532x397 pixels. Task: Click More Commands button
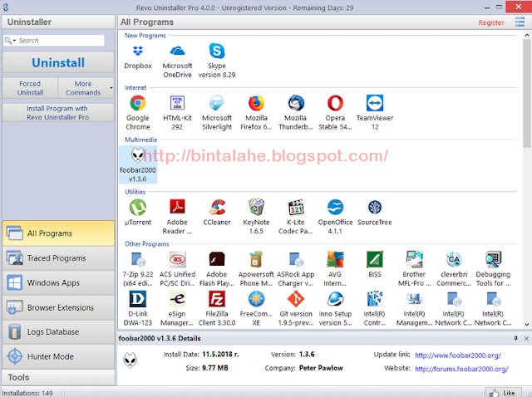pyautogui.click(x=83, y=88)
